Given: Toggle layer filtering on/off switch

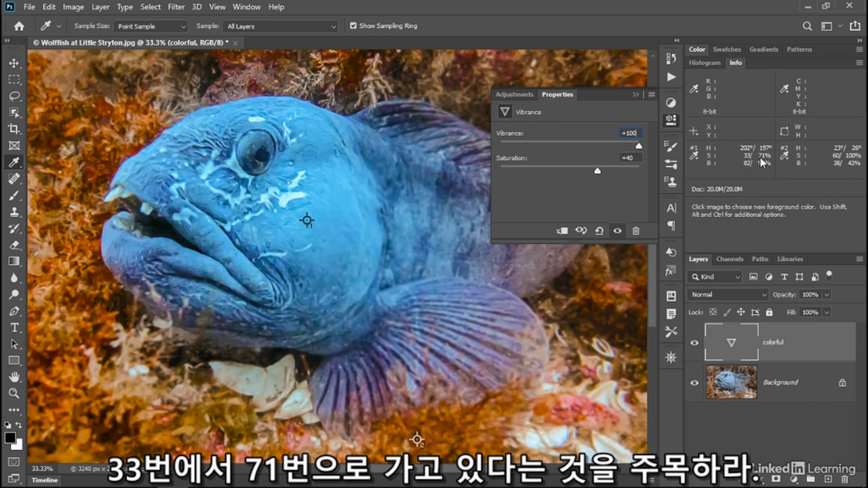Looking at the screenshot, I should [x=829, y=275].
